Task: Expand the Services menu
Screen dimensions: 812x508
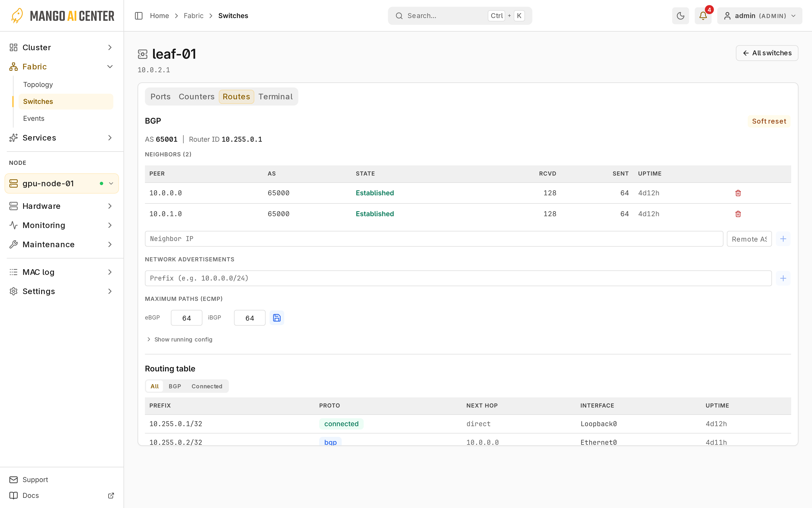Action: [x=62, y=138]
